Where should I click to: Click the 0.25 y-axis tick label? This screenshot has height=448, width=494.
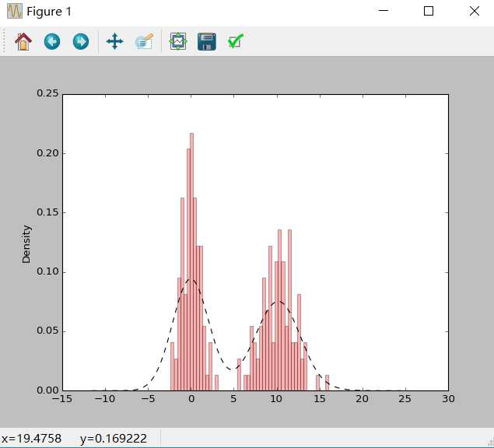[x=47, y=93]
